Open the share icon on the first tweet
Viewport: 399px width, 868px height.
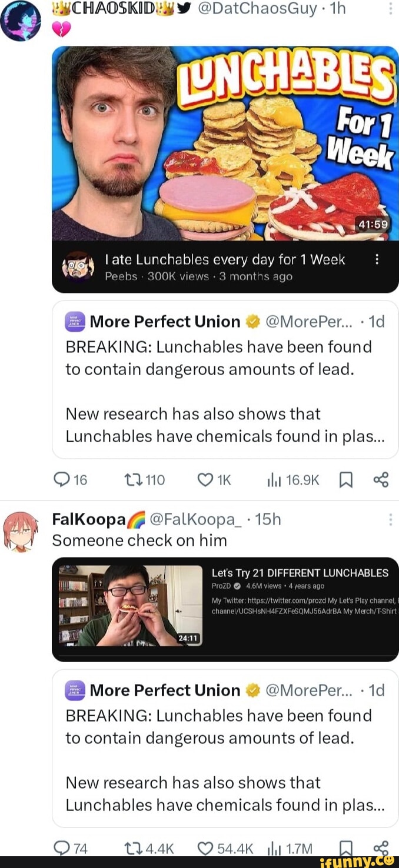click(x=380, y=480)
